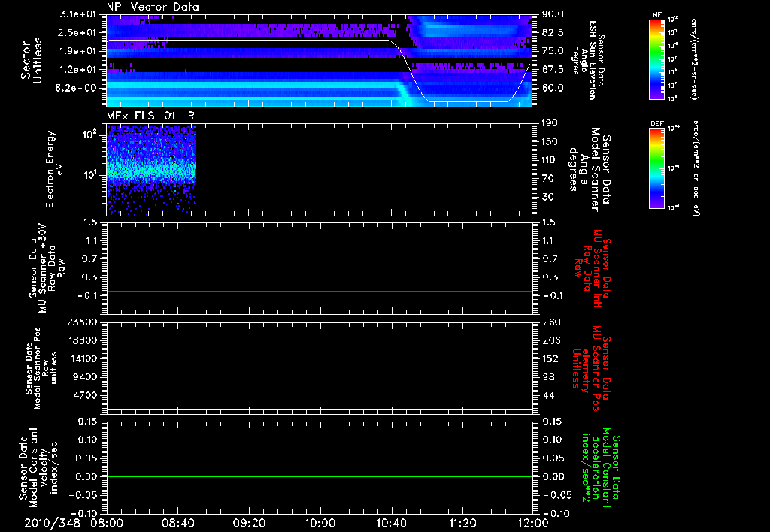The image size is (770, 532).
Task: Click the NF color scale bar
Action: 656,59
